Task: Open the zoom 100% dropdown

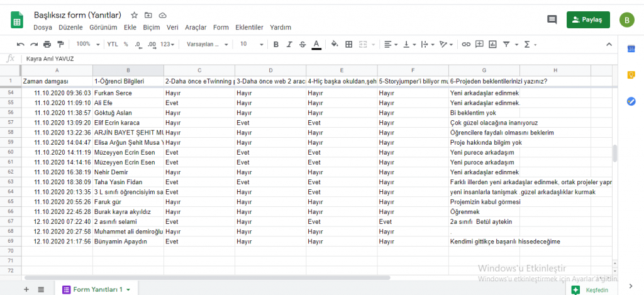Action: pos(87,44)
